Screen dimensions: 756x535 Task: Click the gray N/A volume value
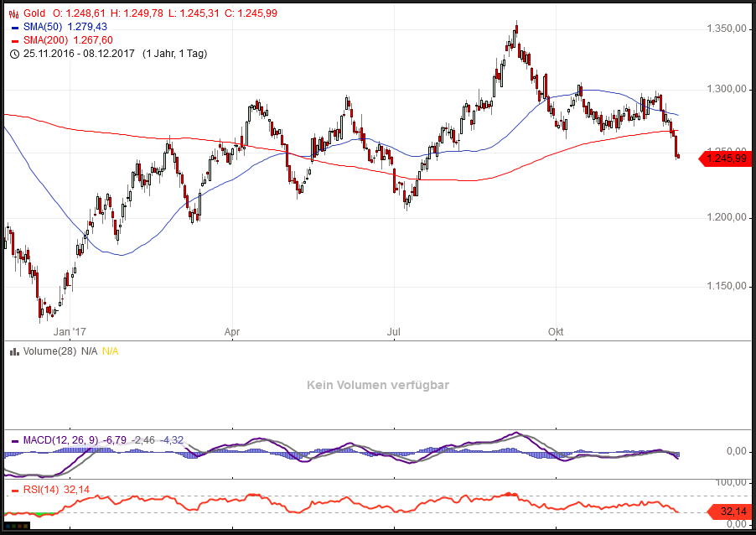pos(89,351)
